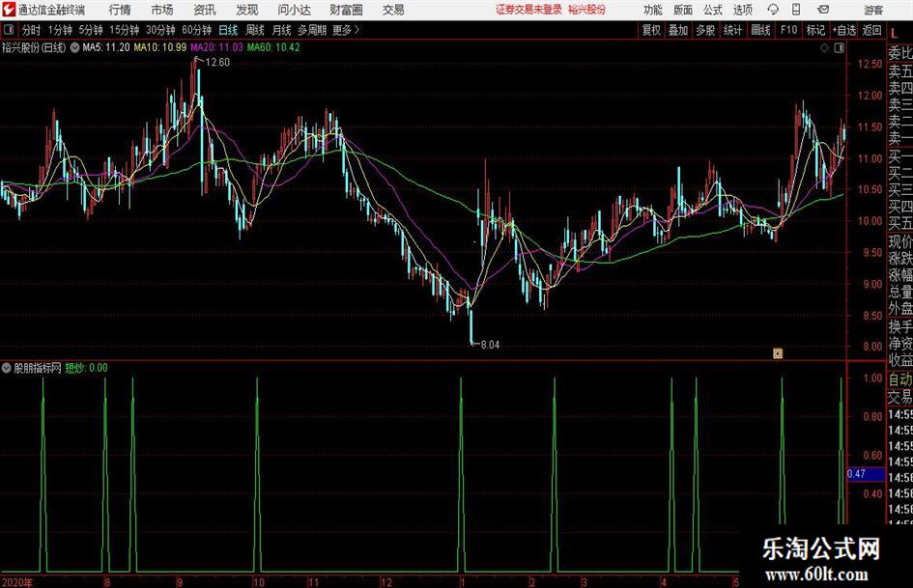Open the 市场 menu

point(162,10)
